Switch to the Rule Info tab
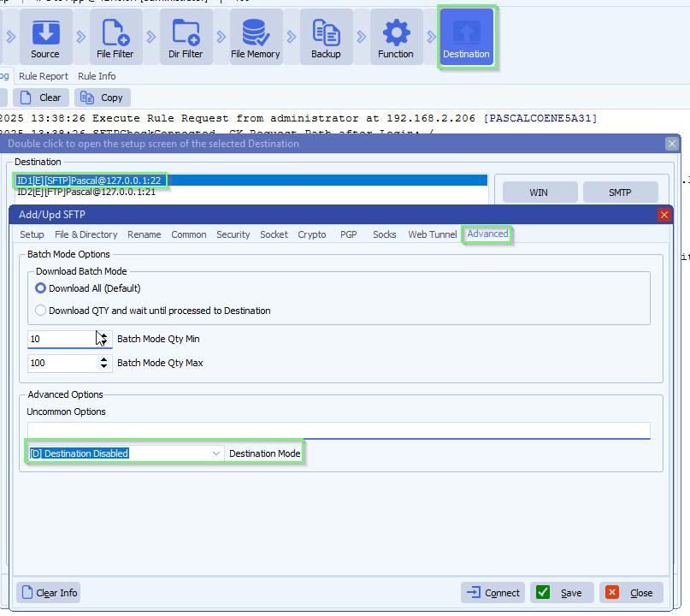This screenshot has height=616, width=690. 97,76
